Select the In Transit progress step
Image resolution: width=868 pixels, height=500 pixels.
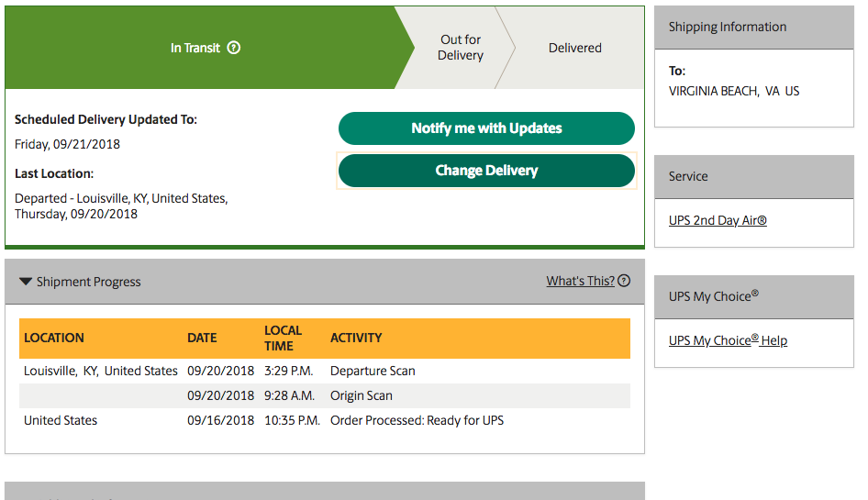pyautogui.click(x=205, y=48)
